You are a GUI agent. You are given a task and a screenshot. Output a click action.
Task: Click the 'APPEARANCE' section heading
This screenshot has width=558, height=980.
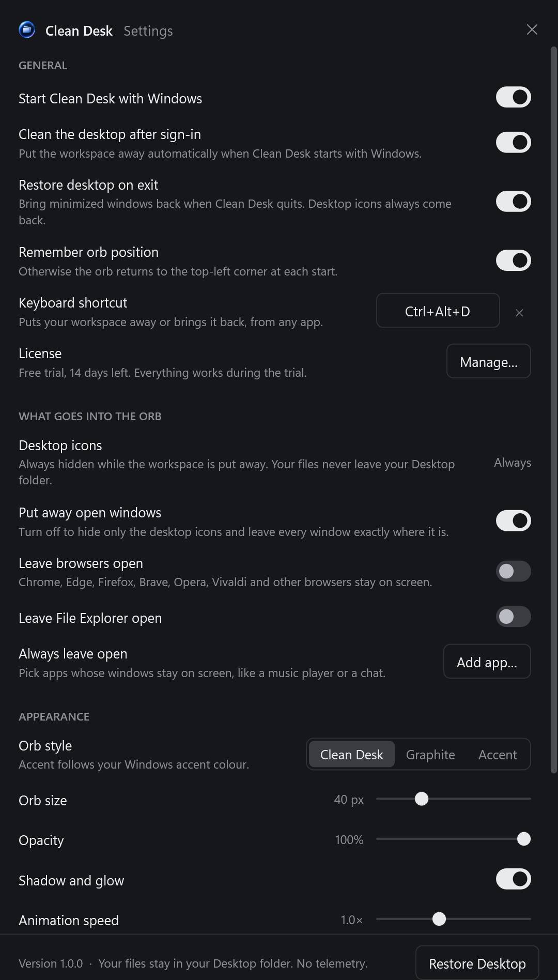coord(54,717)
